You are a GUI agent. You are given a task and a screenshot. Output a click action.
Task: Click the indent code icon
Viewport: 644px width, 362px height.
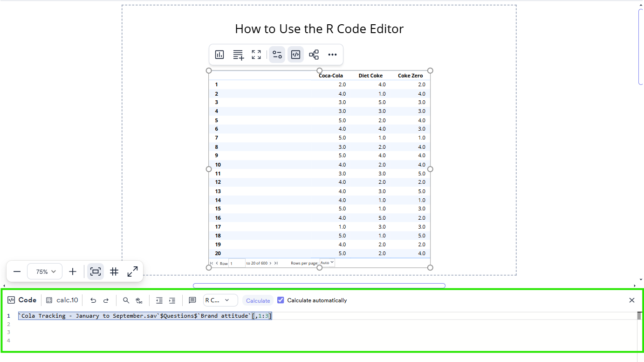point(172,300)
